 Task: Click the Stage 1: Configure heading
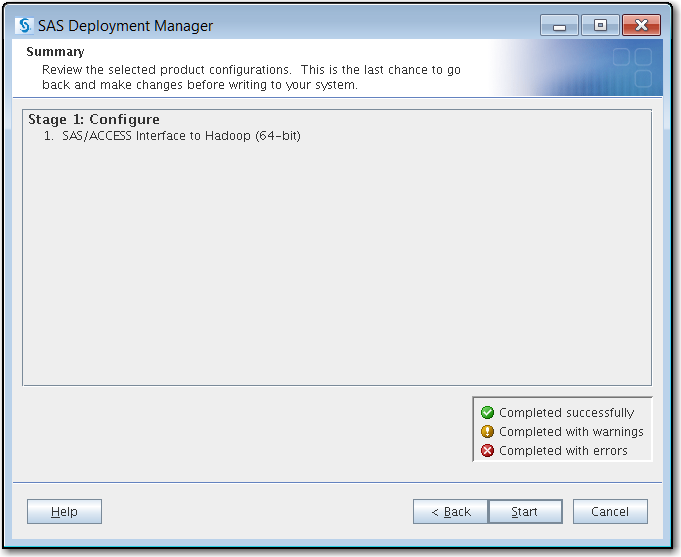pos(94,119)
